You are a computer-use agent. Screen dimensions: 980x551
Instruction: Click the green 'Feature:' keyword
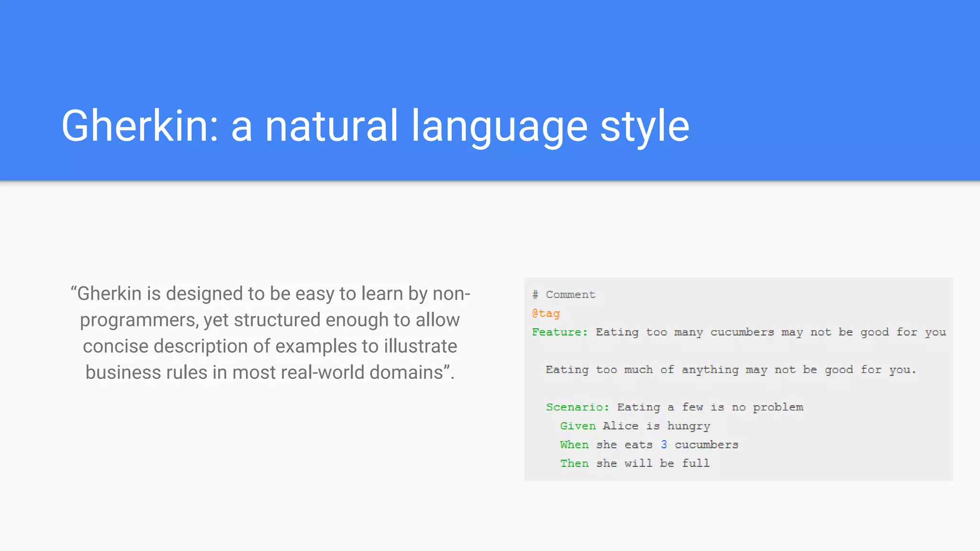tap(559, 332)
